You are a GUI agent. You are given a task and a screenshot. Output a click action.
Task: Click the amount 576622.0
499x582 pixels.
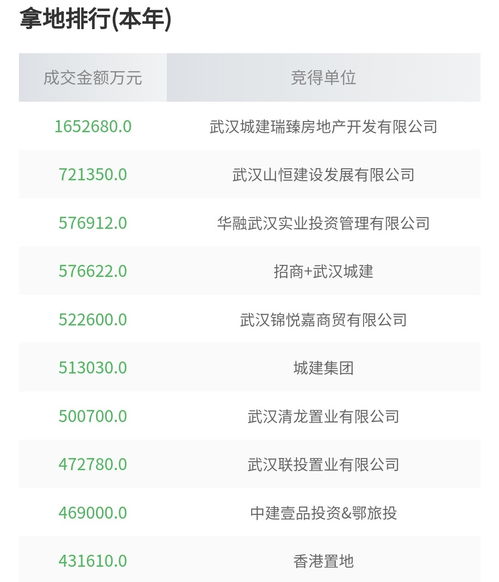click(x=93, y=271)
